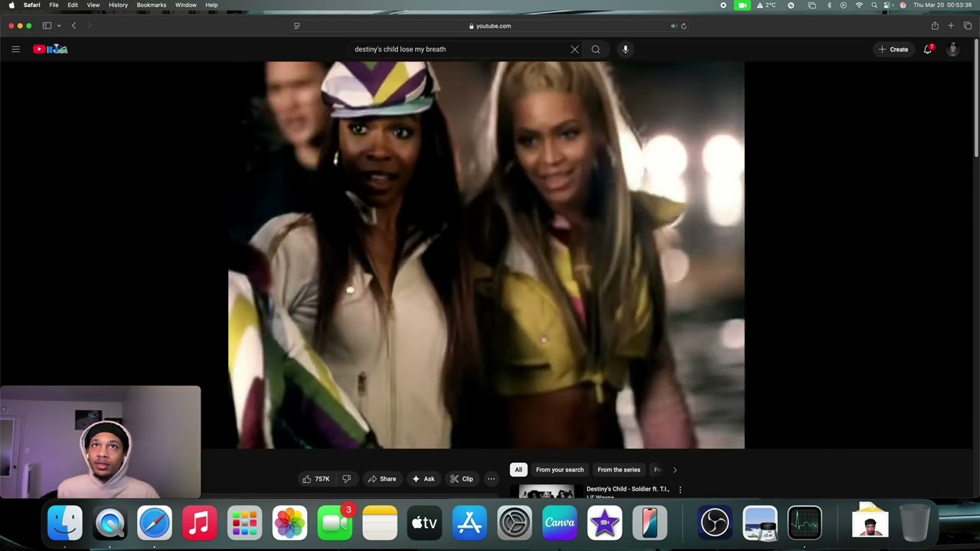The height and width of the screenshot is (551, 980).
Task: Open the Bluetooth menu bar icon
Action: (829, 5)
